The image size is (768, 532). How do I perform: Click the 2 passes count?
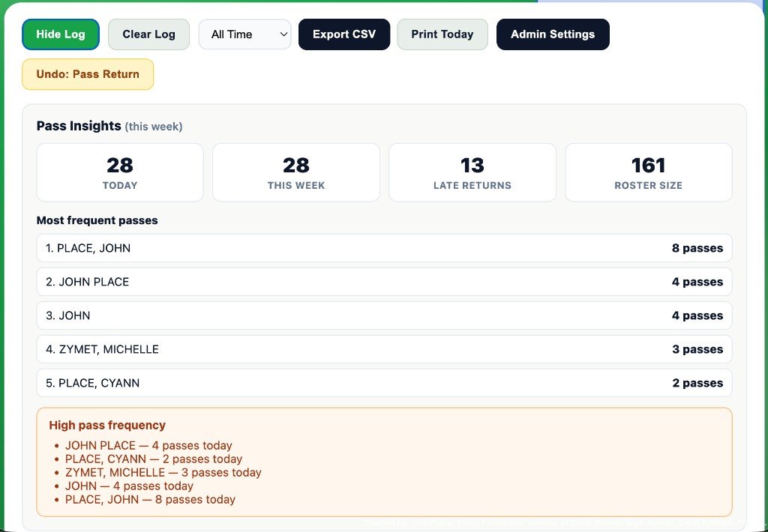coord(697,383)
